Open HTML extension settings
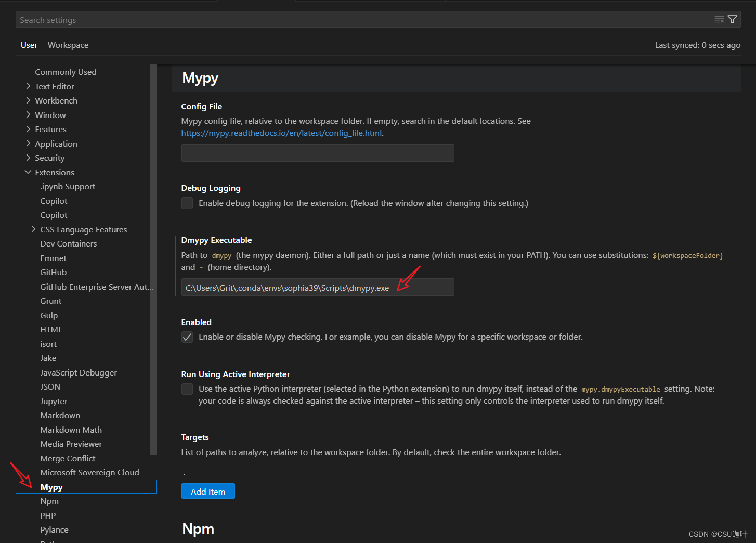The height and width of the screenshot is (543, 756). [51, 329]
